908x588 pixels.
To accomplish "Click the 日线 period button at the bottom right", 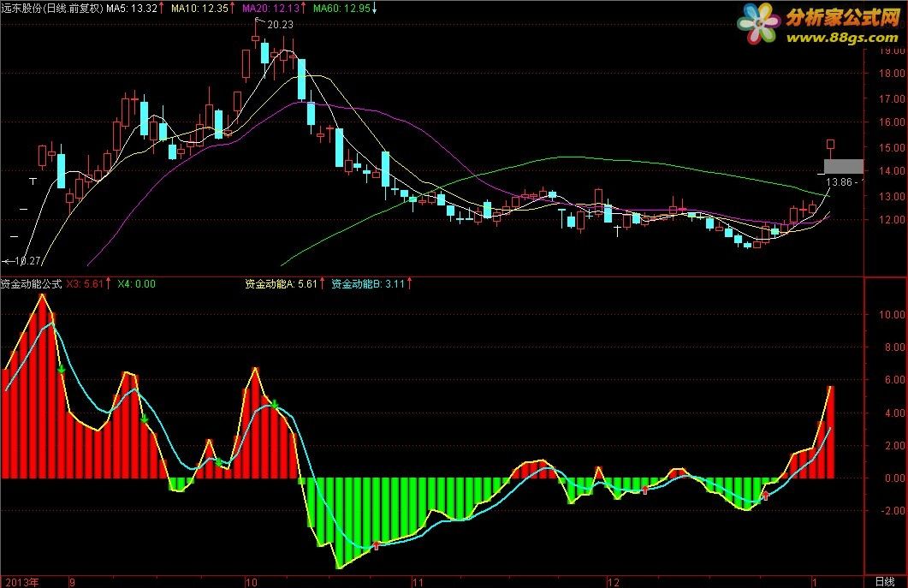I will click(x=885, y=582).
